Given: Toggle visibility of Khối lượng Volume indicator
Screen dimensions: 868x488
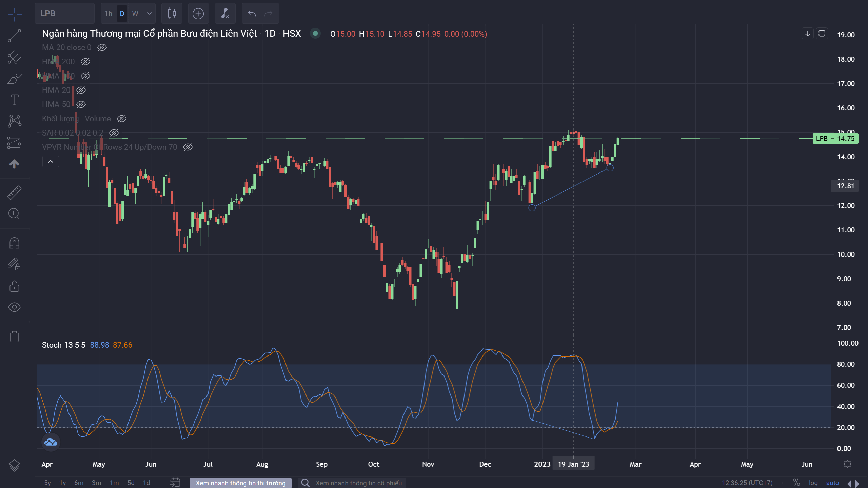Looking at the screenshot, I should pyautogui.click(x=122, y=119).
